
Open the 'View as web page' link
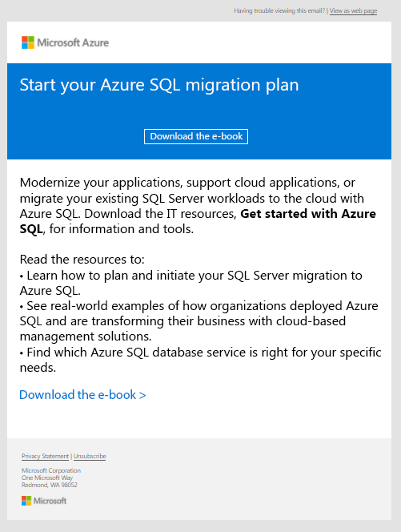[x=353, y=11]
